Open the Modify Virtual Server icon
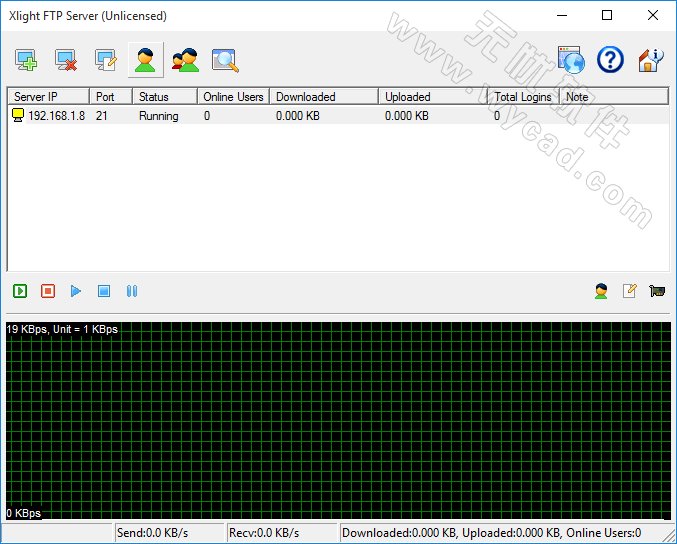The width and height of the screenshot is (677, 544). (x=106, y=60)
